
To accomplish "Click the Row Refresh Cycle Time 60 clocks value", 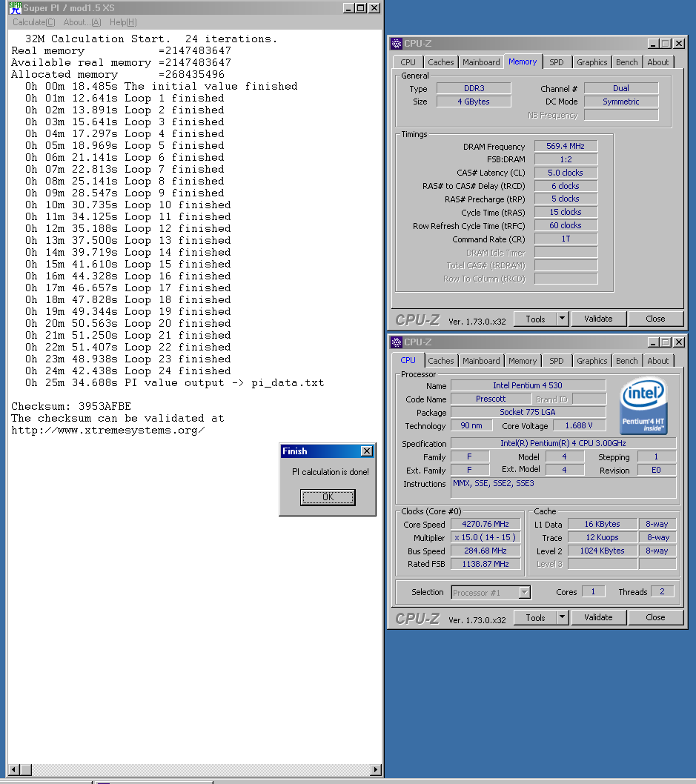I will coord(566,225).
